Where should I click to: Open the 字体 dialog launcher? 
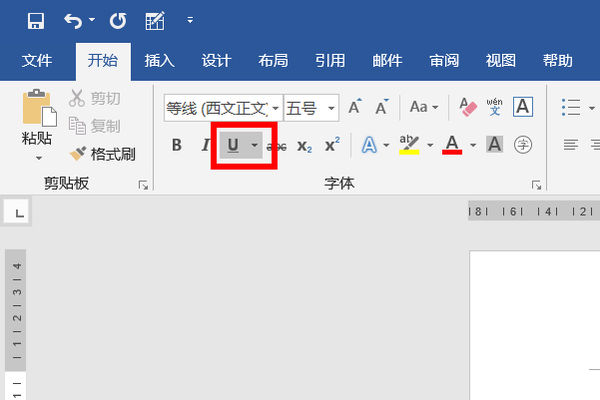(536, 185)
